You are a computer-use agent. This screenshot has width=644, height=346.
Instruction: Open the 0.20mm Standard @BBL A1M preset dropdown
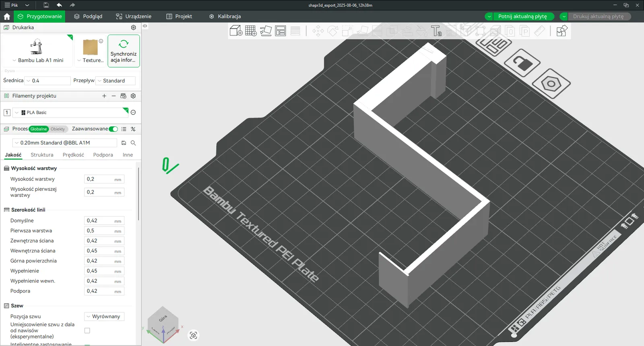tap(65, 143)
